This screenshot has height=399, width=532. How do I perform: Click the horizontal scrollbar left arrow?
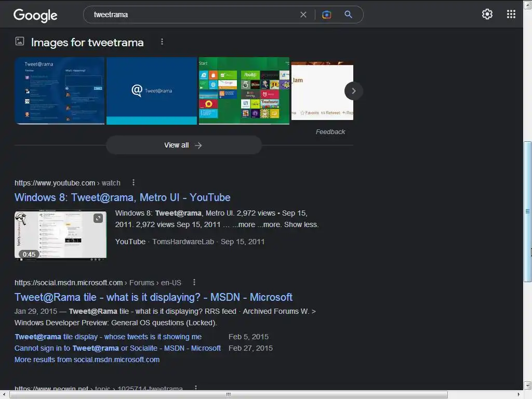(x=4, y=394)
